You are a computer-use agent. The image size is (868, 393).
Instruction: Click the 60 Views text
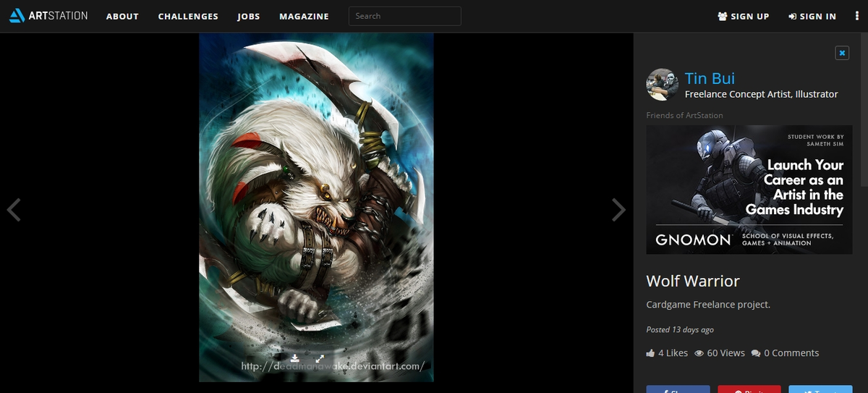tap(726, 353)
